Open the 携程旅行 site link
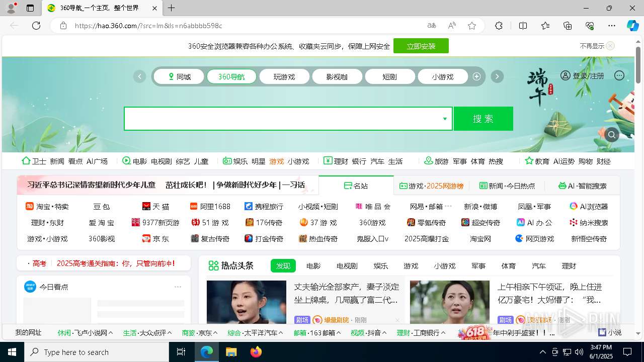 point(264,206)
